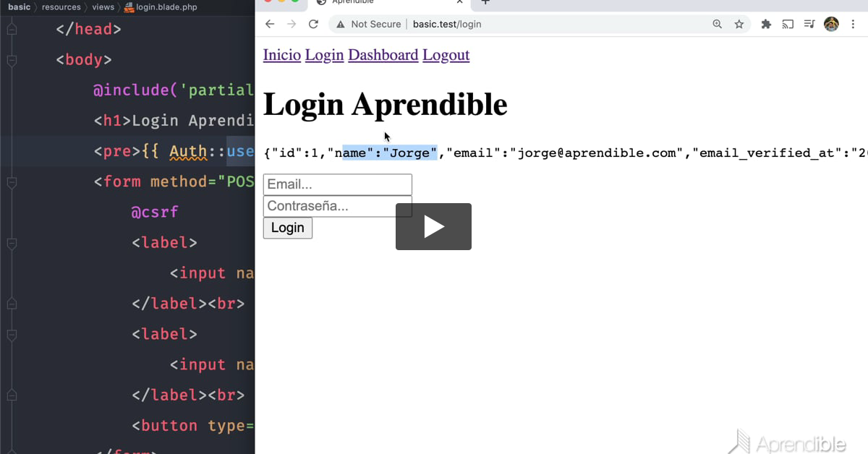868x454 pixels.
Task: Click the Cast icon in Chrome toolbar
Action: (788, 24)
